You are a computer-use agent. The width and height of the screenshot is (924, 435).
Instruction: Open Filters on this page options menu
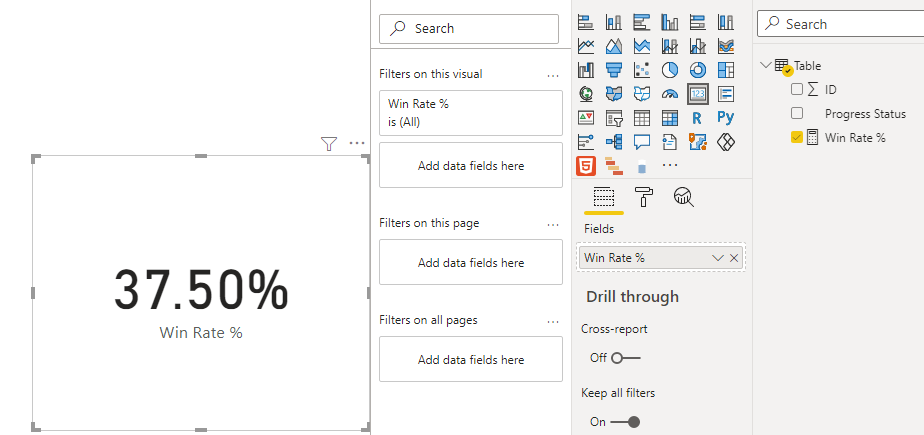[553, 224]
